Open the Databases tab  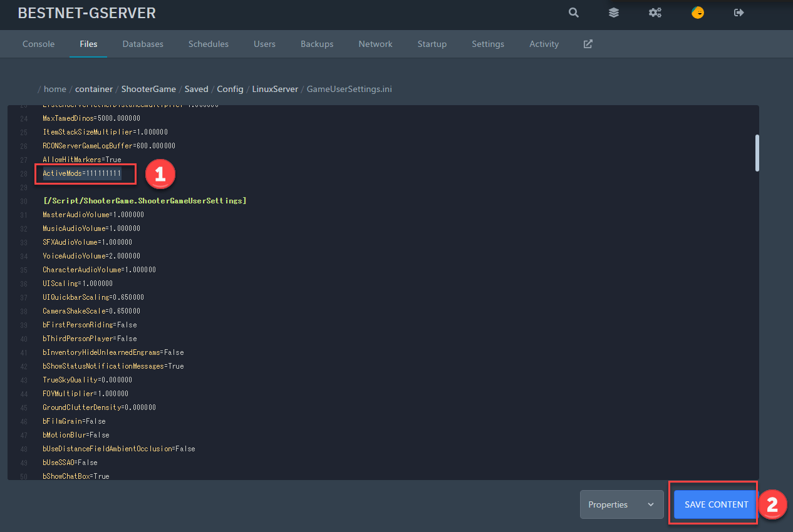tap(143, 44)
